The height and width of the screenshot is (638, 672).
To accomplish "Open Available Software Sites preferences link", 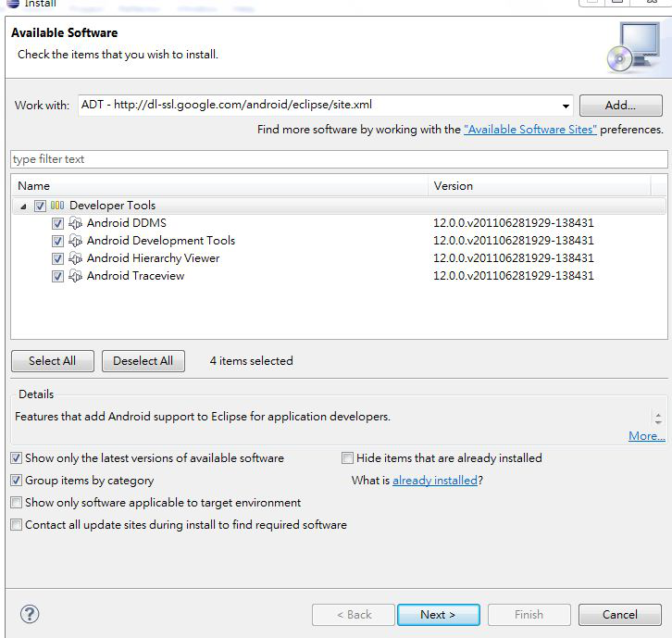I will pos(530,130).
